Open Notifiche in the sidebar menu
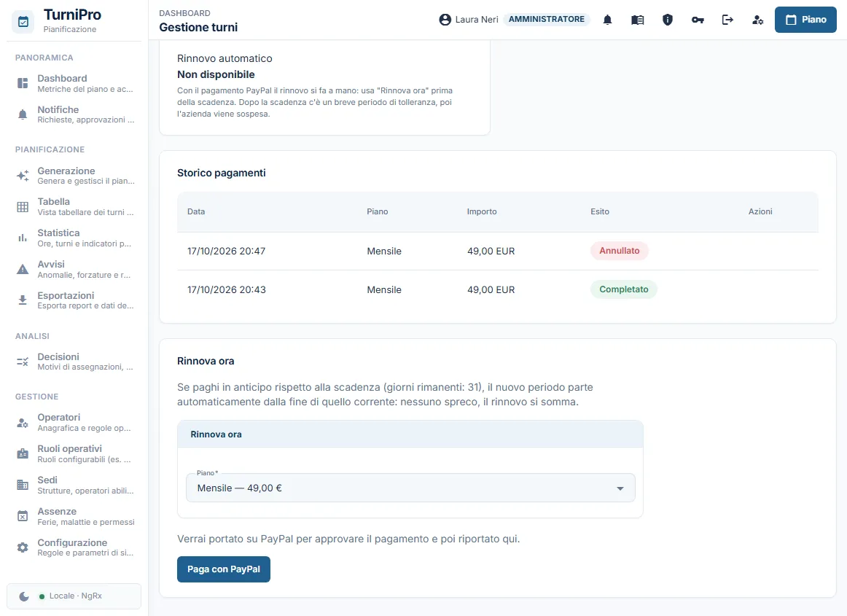The image size is (847, 616). [74, 114]
